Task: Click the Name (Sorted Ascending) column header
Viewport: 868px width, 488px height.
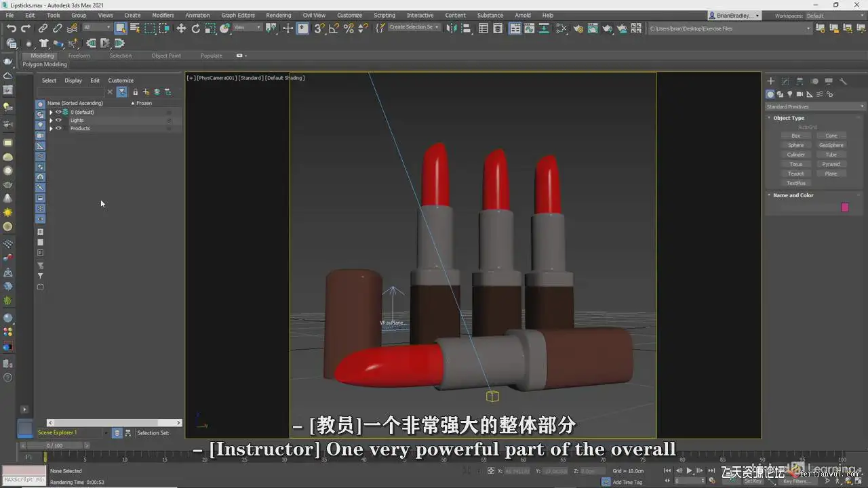Action: point(75,103)
